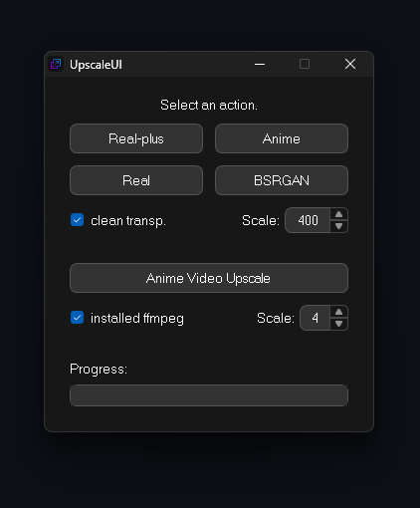Increase the image Scale value with up arrow
Screen dimensions: 420x508
(x=338, y=214)
